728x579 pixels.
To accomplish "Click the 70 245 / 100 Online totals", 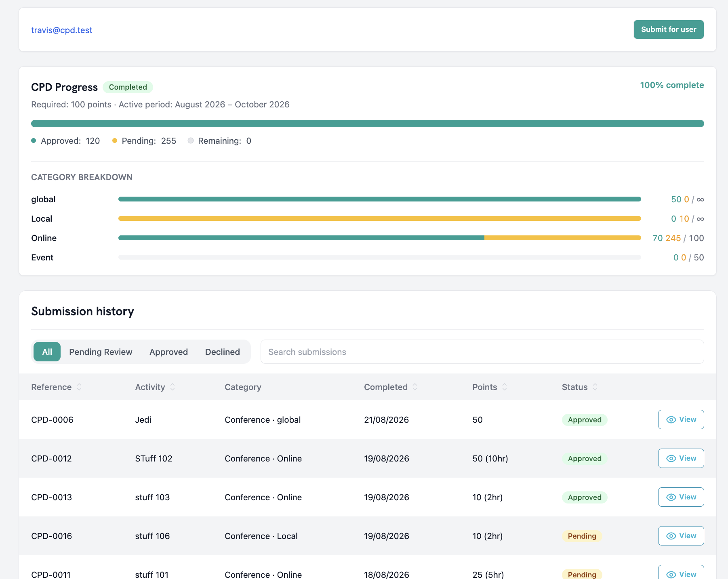I will 678,238.
